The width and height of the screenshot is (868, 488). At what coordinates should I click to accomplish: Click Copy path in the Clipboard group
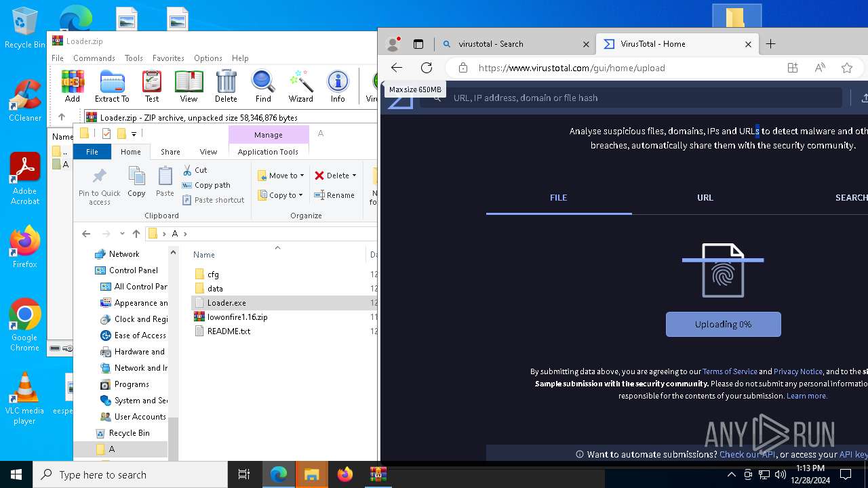point(206,185)
